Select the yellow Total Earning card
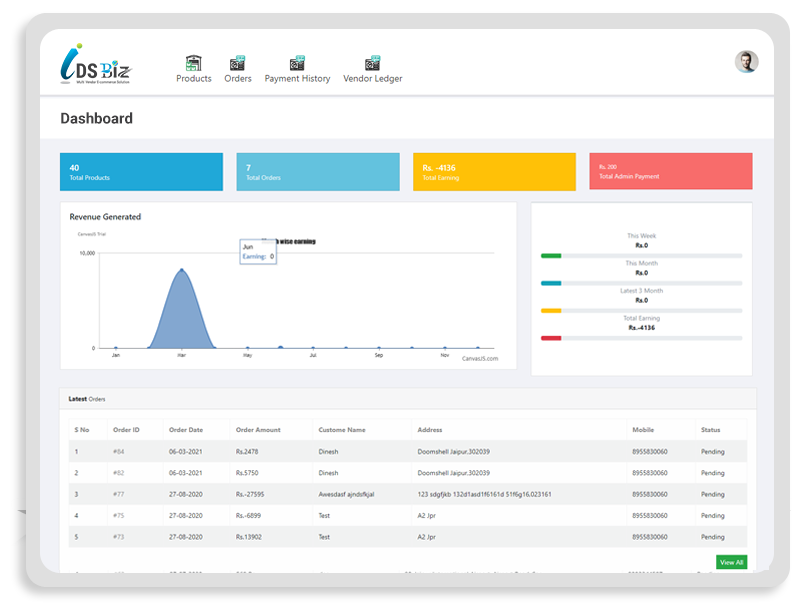Viewport: 800px width, 613px height. [x=494, y=171]
